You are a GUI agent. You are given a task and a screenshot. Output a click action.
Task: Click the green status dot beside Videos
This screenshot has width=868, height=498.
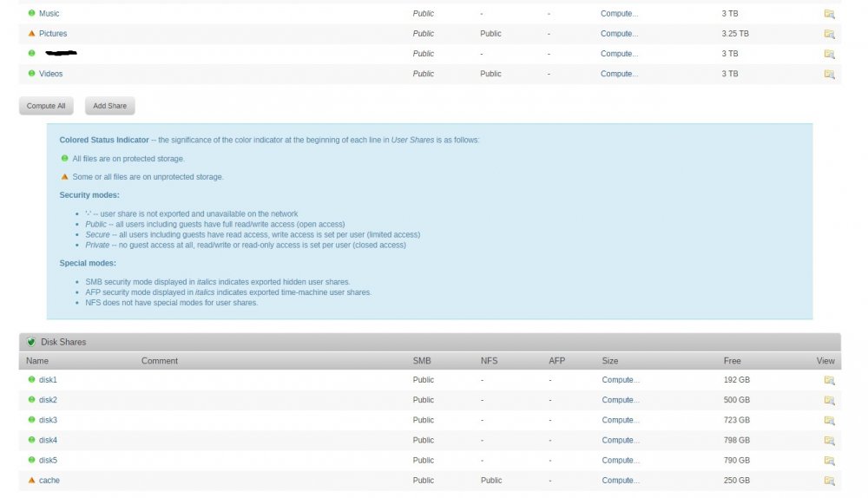[x=31, y=73]
